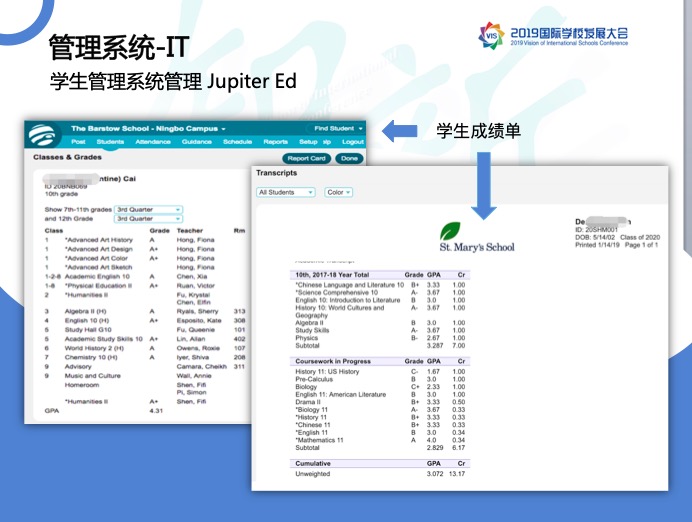
Task: Click the Cumulative section header
Action: pyautogui.click(x=380, y=463)
